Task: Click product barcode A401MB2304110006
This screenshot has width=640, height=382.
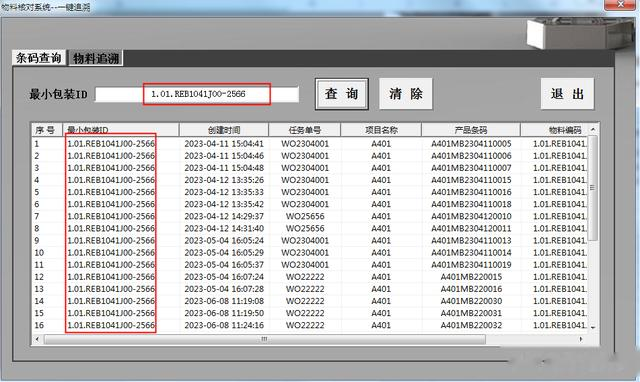Action: [471, 156]
